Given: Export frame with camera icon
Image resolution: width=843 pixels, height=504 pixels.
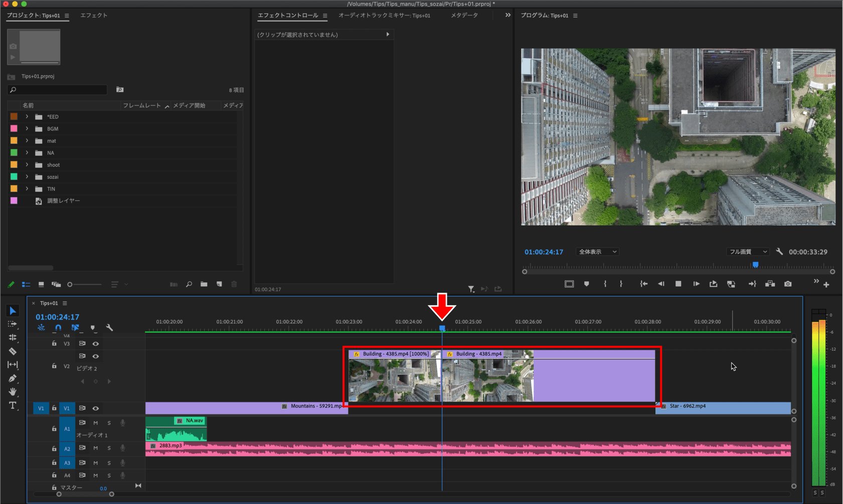Looking at the screenshot, I should click(x=788, y=284).
